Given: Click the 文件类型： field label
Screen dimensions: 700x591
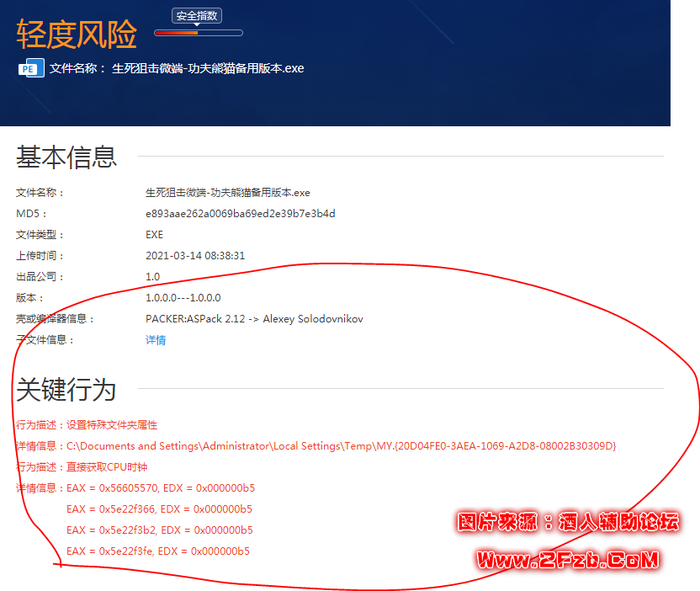Looking at the screenshot, I should (x=40, y=235).
